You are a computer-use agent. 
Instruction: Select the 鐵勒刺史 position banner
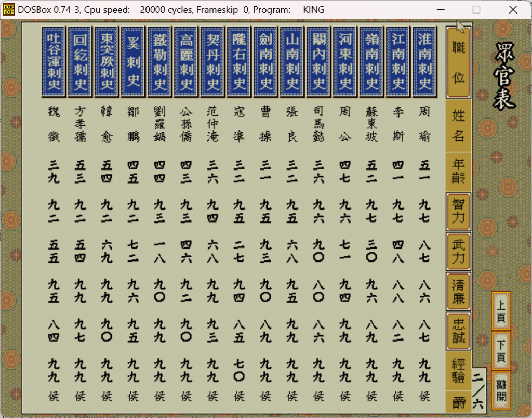[159, 62]
